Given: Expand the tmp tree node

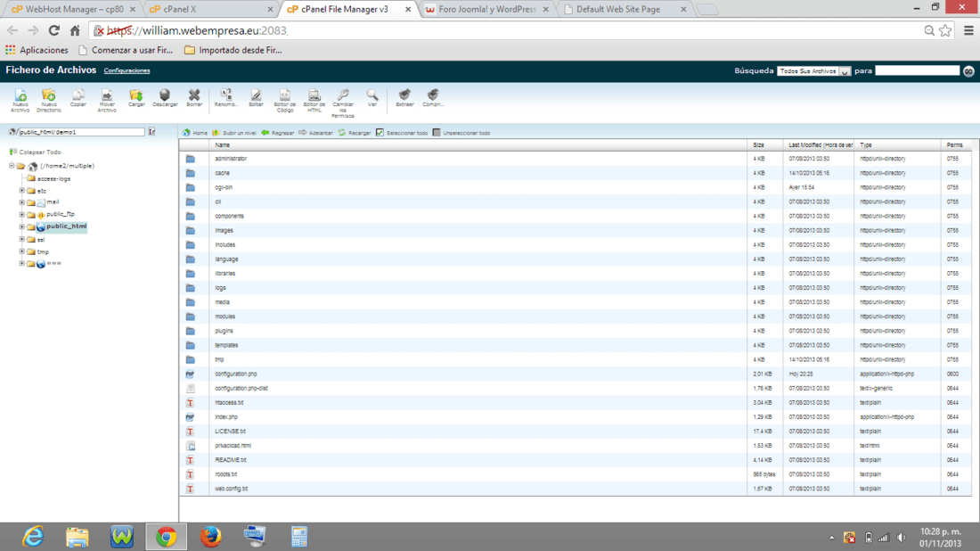Looking at the screenshot, I should pyautogui.click(x=22, y=251).
